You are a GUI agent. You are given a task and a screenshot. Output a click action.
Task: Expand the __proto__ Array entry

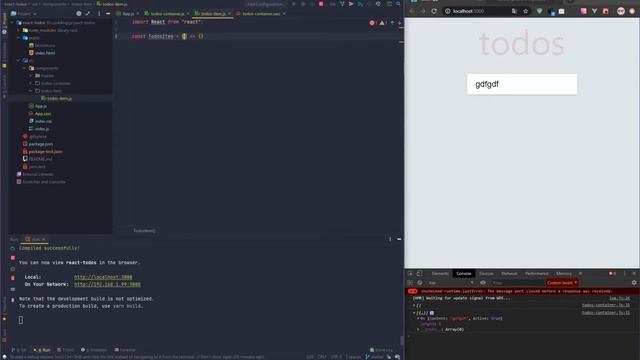[418, 329]
